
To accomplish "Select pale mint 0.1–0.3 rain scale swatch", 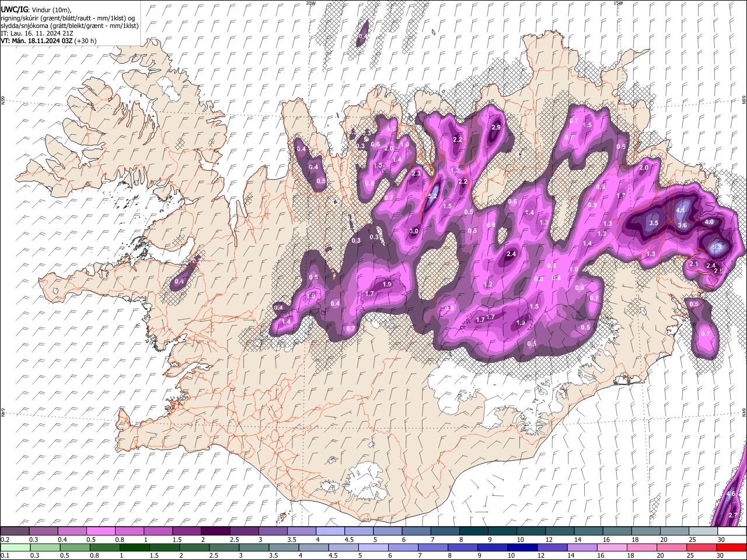I will (x=16, y=547).
